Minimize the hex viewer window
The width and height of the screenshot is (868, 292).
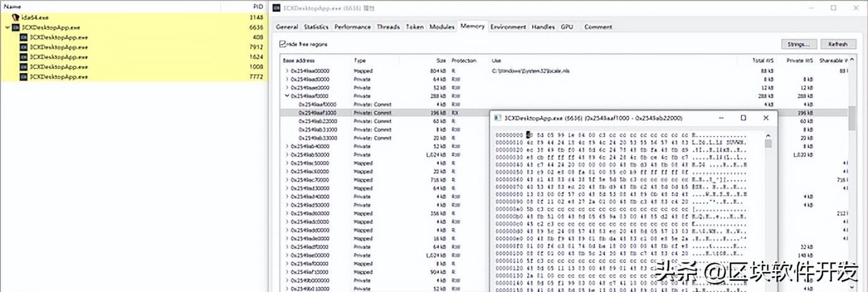pos(721,118)
